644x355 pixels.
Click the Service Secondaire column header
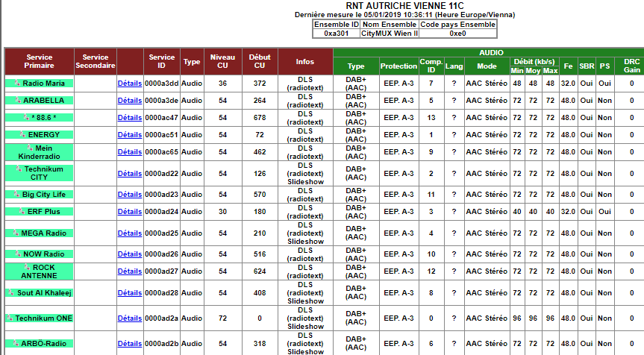(96, 62)
